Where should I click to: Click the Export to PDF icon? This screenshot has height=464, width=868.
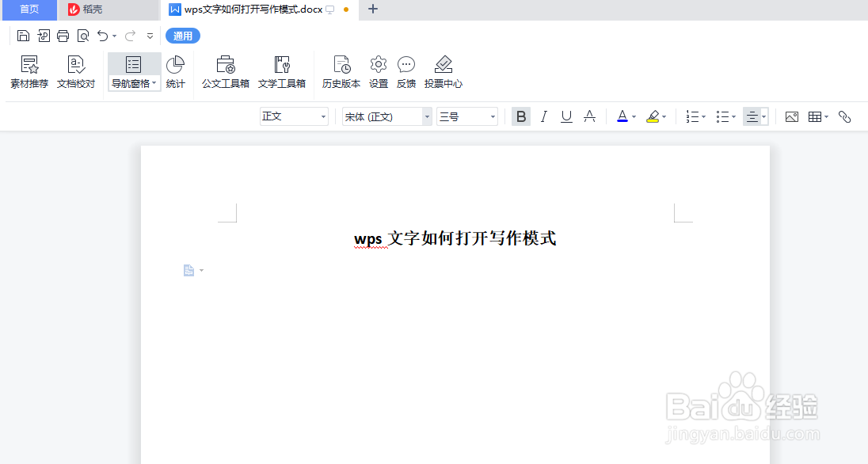(x=44, y=36)
